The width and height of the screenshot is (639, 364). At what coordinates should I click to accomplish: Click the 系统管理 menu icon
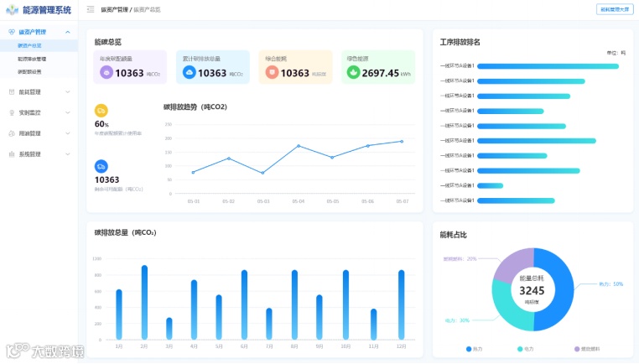click(x=12, y=154)
